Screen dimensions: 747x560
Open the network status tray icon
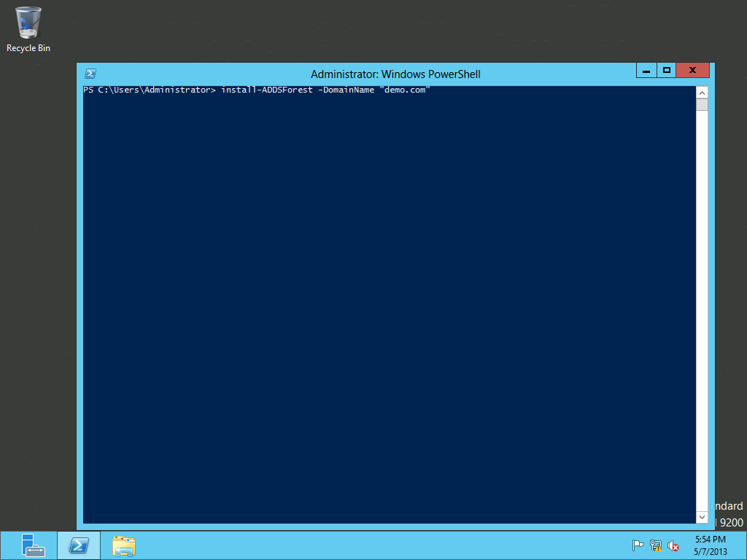tap(656, 545)
